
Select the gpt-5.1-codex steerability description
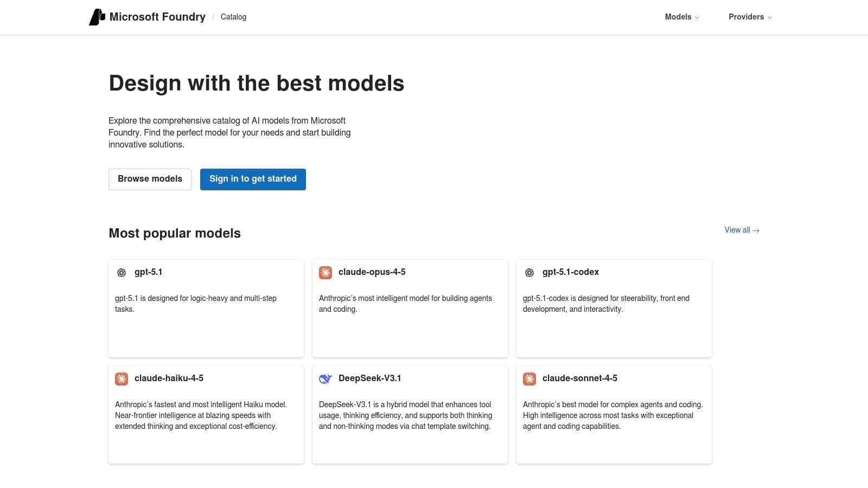606,304
